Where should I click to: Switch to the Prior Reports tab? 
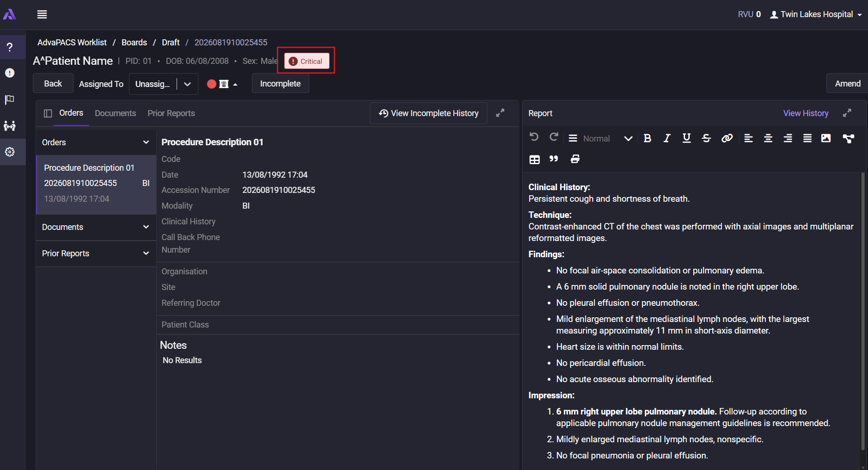[x=171, y=113]
